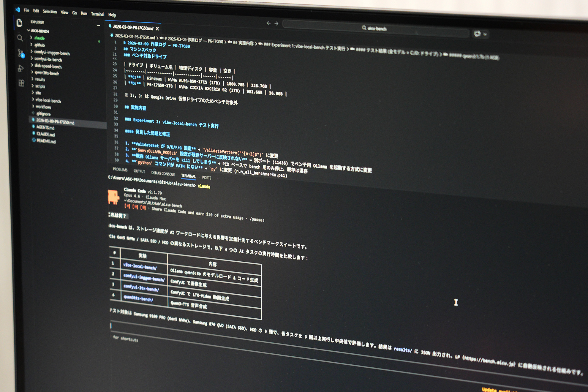The width and height of the screenshot is (588, 392).
Task: Switch to the DEBUG CONSOLE tab
Action: pos(163,173)
